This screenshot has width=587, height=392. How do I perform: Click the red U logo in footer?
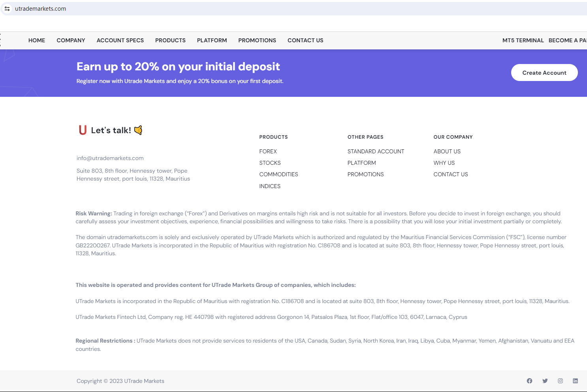83,130
